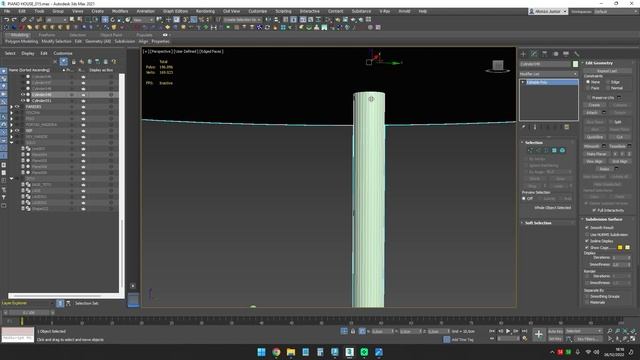Screen dimensions: 640x360
Task: Undo last action using the undo arrow icon
Action: click(6, 20)
